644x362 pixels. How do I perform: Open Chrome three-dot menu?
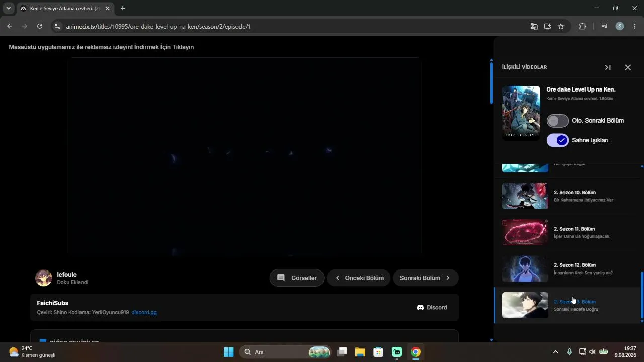tap(635, 26)
